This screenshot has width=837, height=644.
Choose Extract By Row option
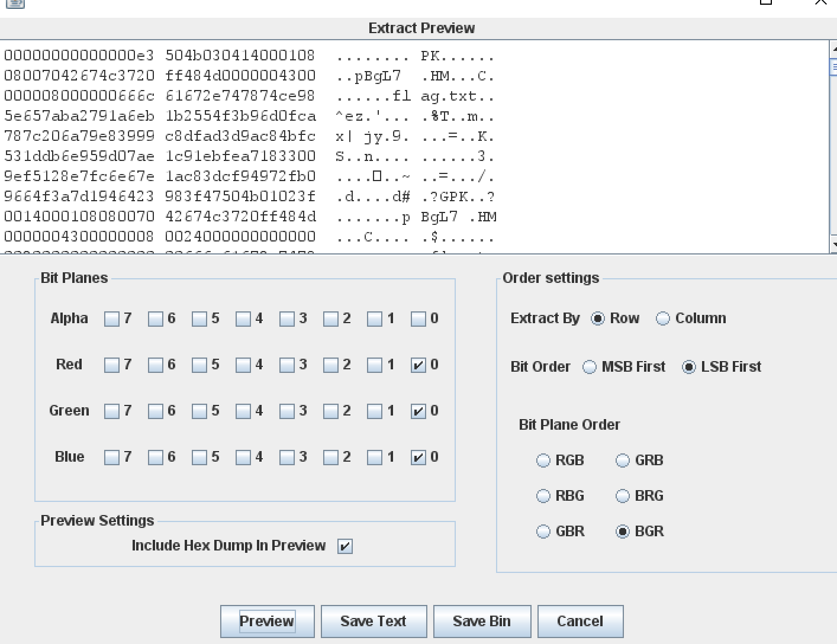click(x=598, y=318)
